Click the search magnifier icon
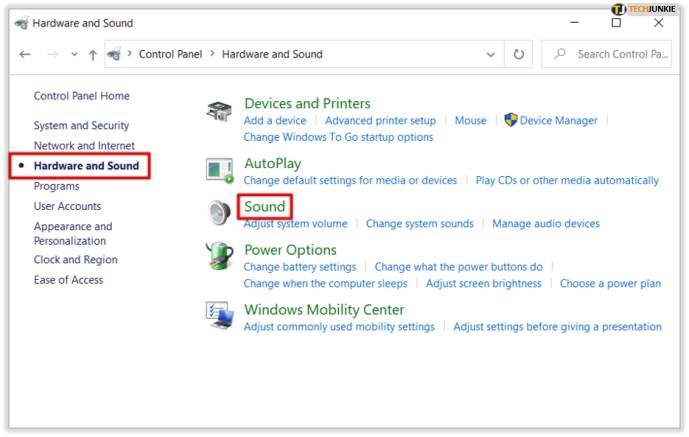The image size is (689, 437). (x=559, y=54)
